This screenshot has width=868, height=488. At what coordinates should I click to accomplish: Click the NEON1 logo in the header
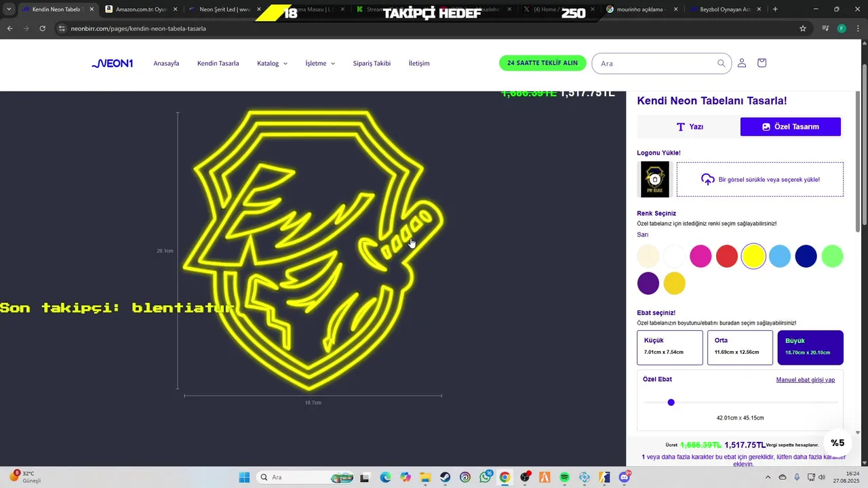(x=113, y=63)
